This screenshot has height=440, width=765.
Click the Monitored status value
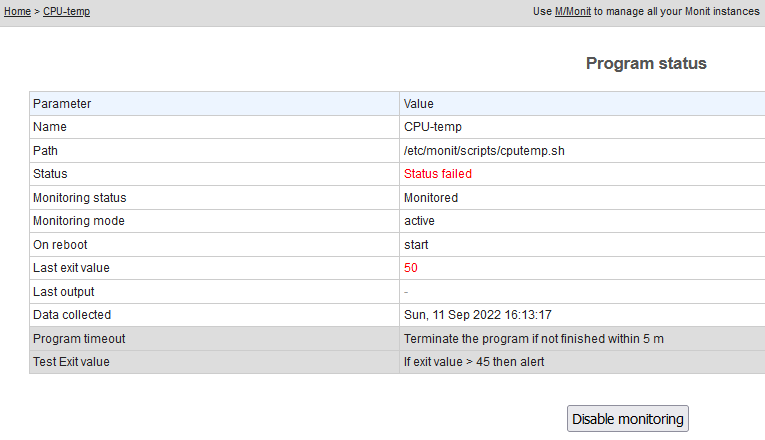coord(431,198)
